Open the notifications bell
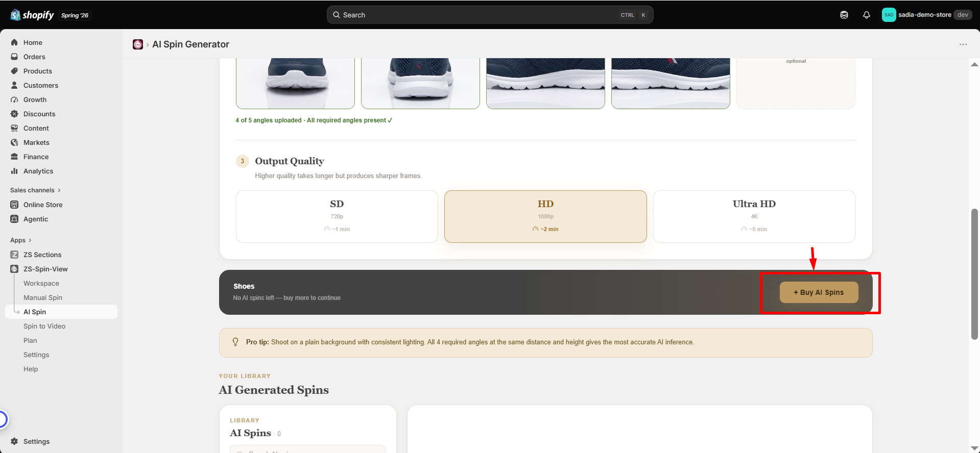The width and height of the screenshot is (980, 453). tap(866, 15)
